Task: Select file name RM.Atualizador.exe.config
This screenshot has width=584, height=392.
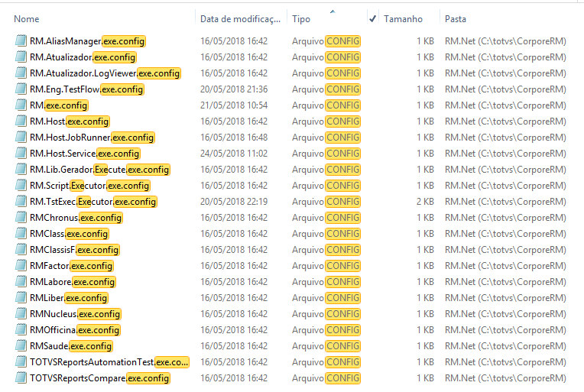Action: pyautogui.click(x=83, y=57)
